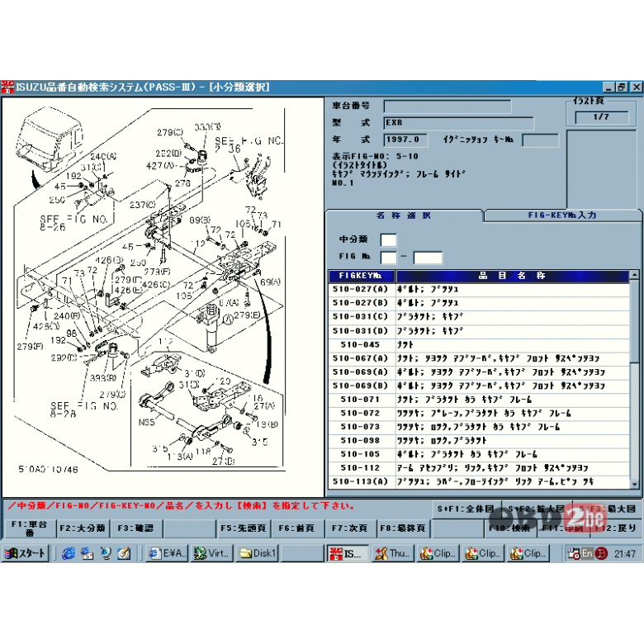
Task: Click the 中分類 input box
Action: coord(389,240)
